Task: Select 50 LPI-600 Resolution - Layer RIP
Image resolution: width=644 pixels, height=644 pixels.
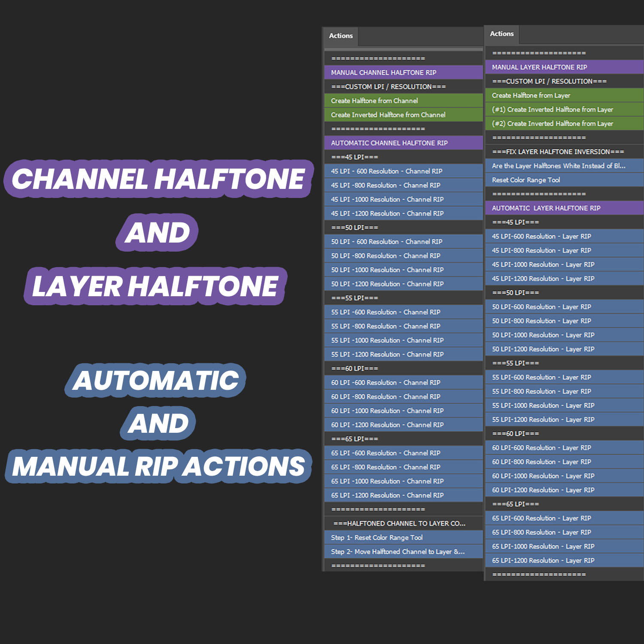Action: [565, 307]
